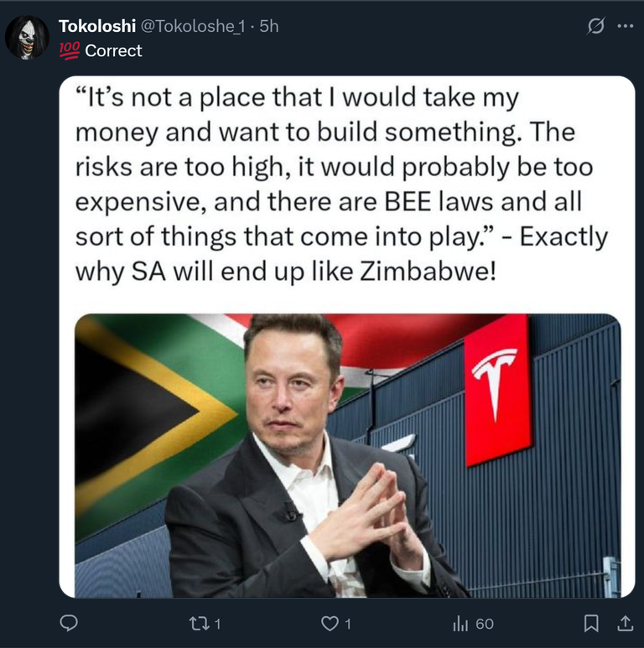Click the share upload arrow icon

(625, 623)
